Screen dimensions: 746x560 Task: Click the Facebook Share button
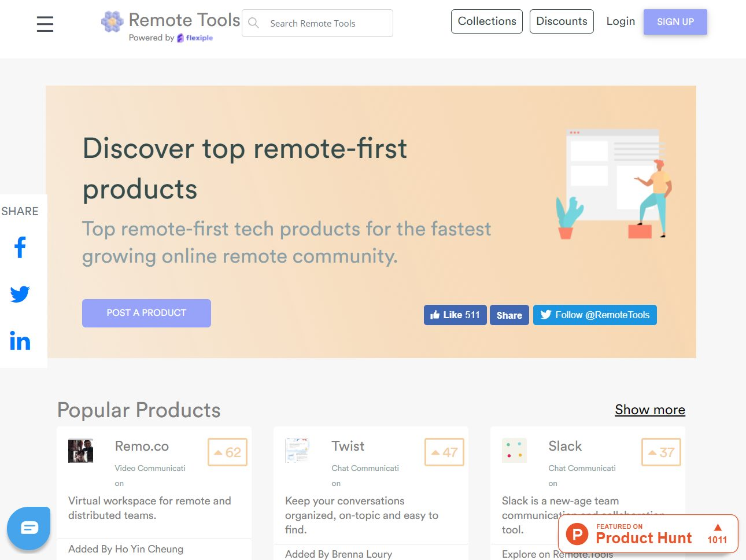click(x=509, y=315)
